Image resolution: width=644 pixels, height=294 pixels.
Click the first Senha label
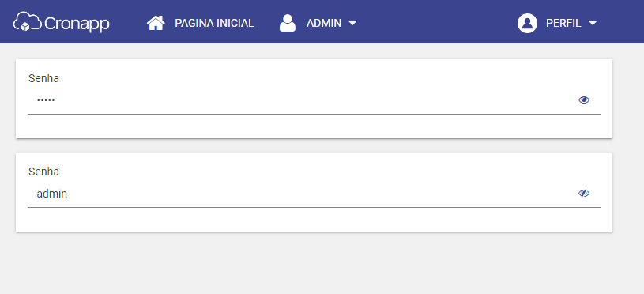pyautogui.click(x=43, y=78)
